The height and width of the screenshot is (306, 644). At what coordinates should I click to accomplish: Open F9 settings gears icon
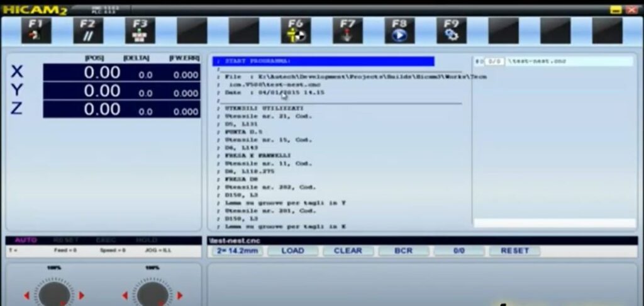pyautogui.click(x=452, y=30)
